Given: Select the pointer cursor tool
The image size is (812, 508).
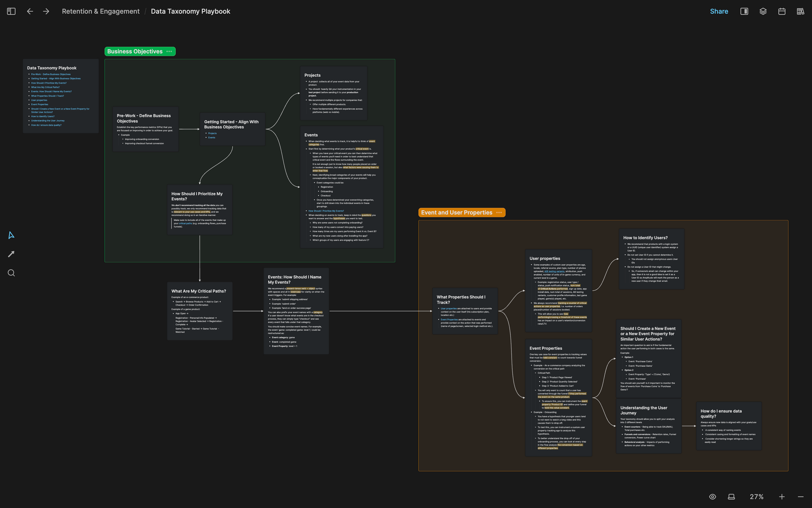Looking at the screenshot, I should point(11,235).
